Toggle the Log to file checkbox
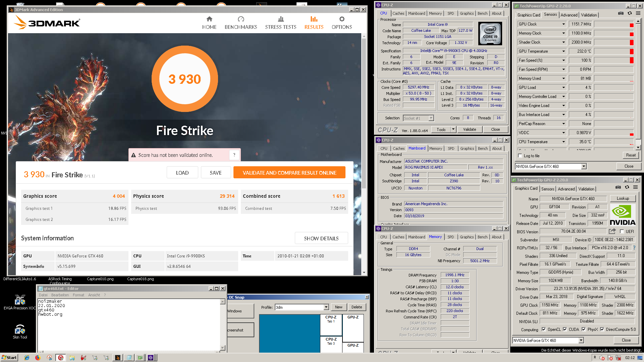The width and height of the screenshot is (644, 362). 520,156
